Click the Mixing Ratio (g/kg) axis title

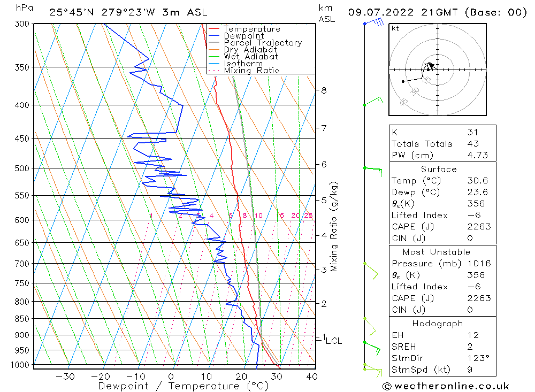click(333, 227)
